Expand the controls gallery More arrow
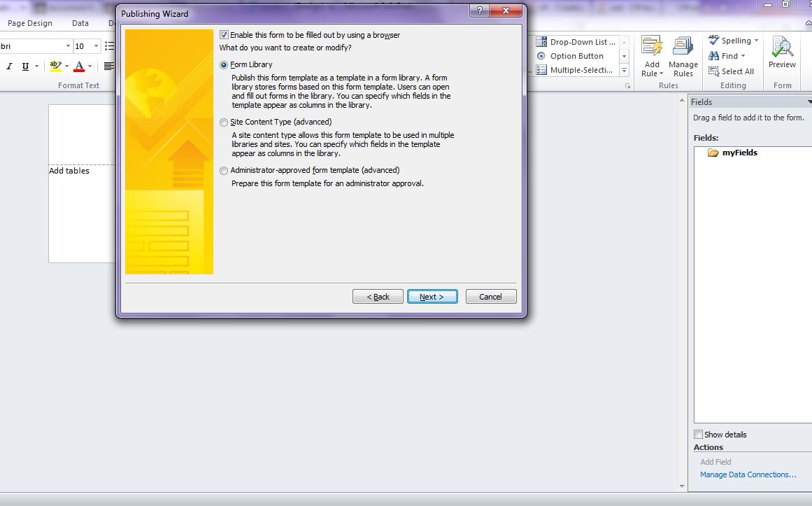812x506 pixels. [624, 71]
